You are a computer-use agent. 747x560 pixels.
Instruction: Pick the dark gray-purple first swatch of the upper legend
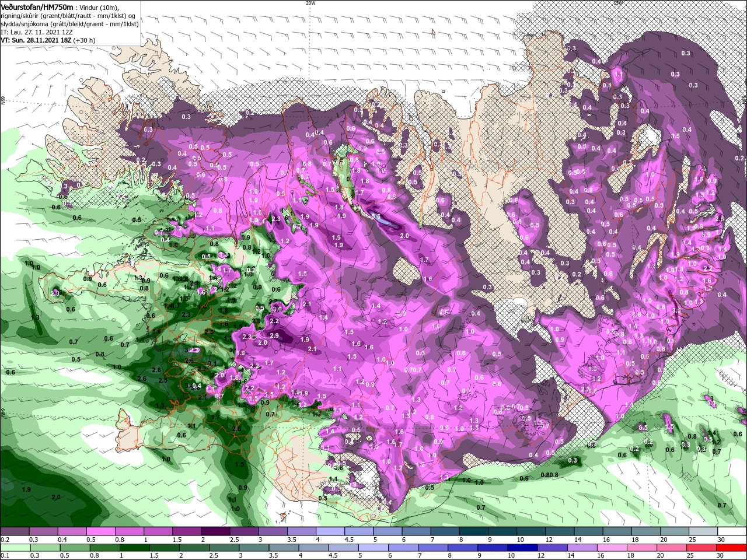click(15, 531)
